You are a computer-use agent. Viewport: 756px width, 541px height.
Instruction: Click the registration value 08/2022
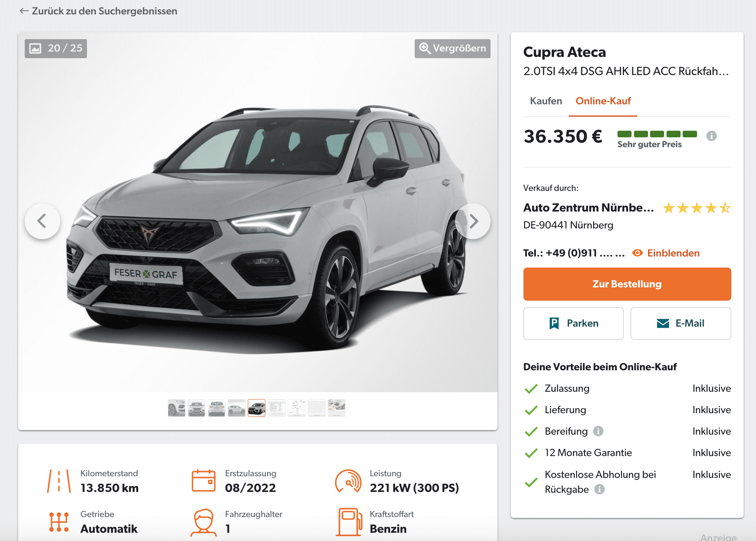click(251, 488)
